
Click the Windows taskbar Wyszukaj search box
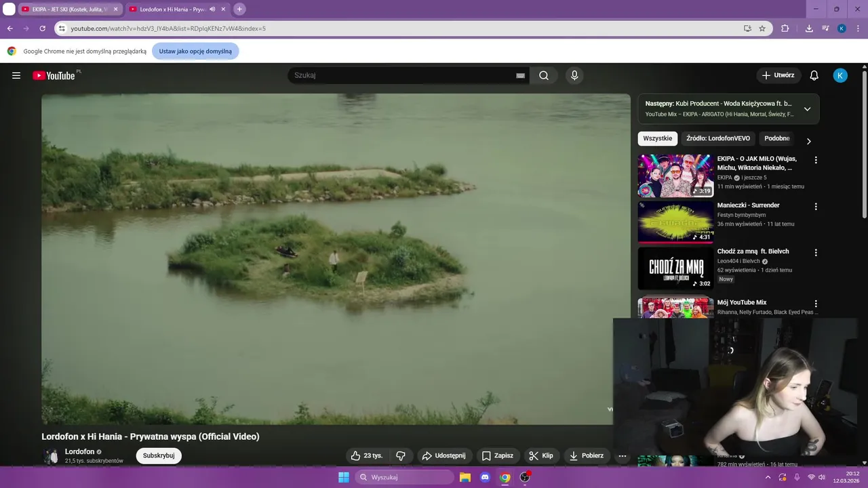(x=404, y=477)
